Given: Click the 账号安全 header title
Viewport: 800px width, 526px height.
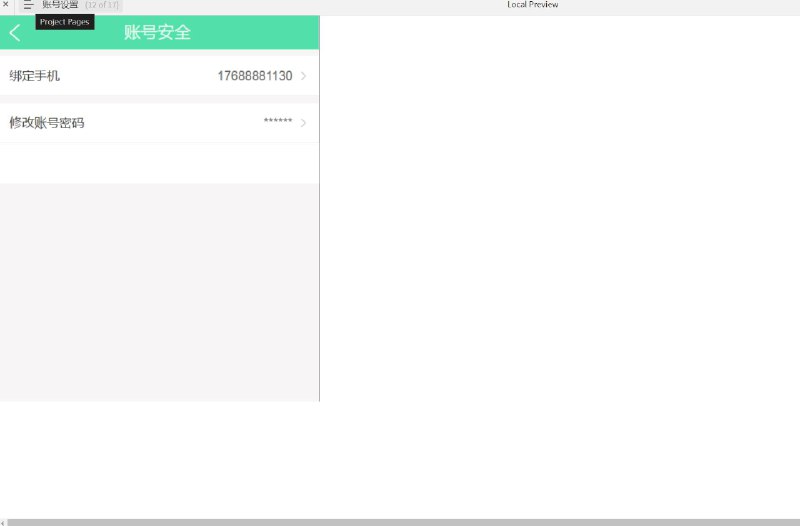Looking at the screenshot, I should (157, 33).
